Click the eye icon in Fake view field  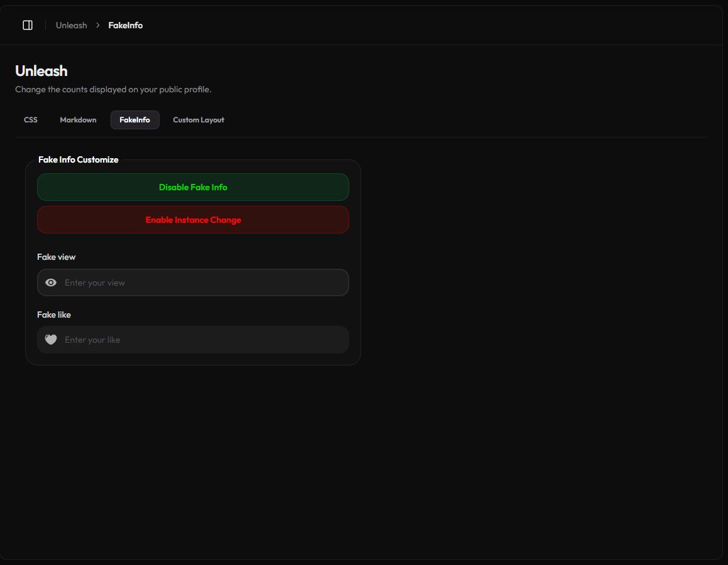tap(51, 282)
